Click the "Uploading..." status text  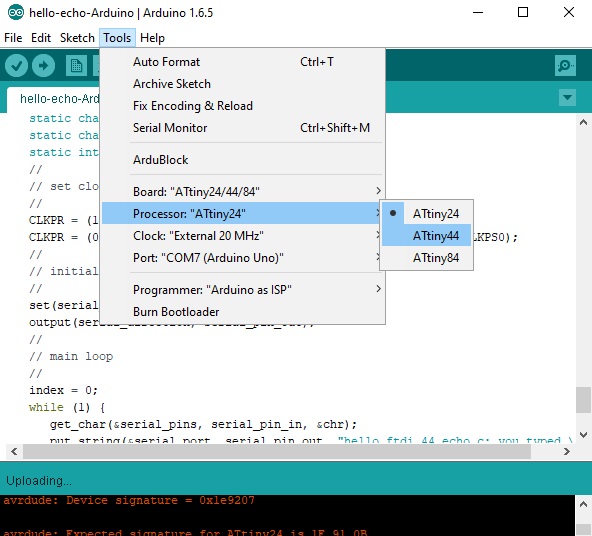pos(39,481)
